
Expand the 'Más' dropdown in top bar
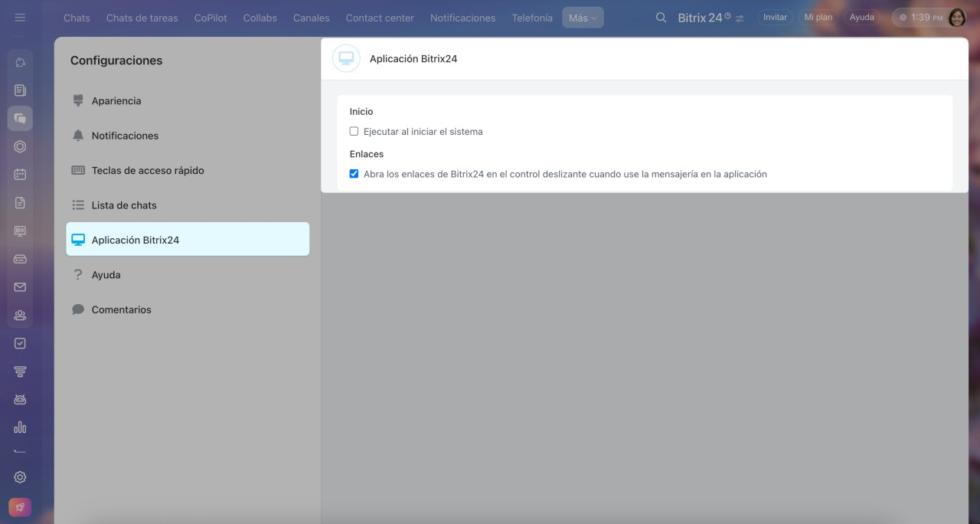582,18
